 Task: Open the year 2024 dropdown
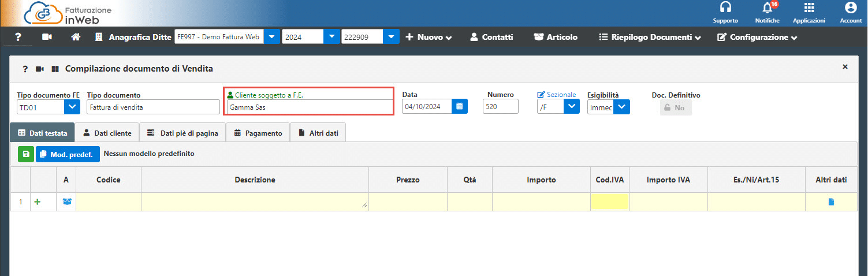(x=331, y=37)
